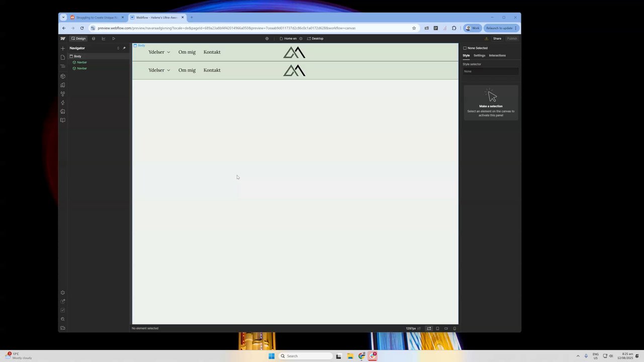Pin the Navigator panel
Image resolution: width=644 pixels, height=362 pixels.
coord(124,48)
